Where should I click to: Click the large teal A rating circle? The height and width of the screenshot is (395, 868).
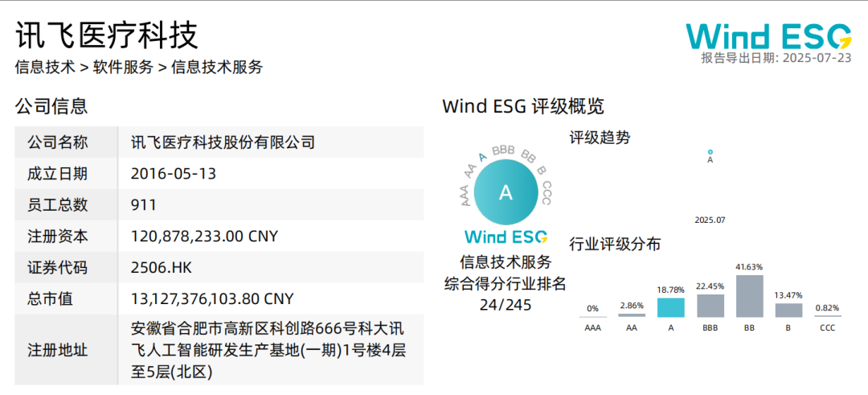506,192
